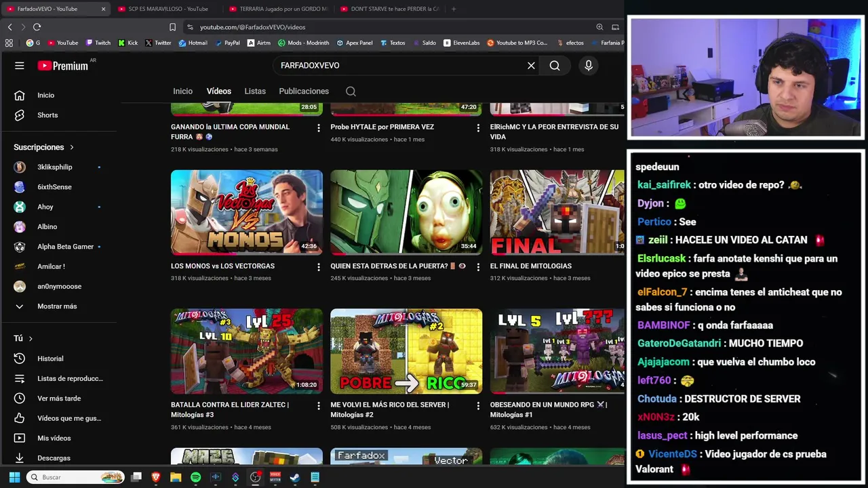Open Brave browser from the taskbar
Screen dimensions: 868x488
[x=156, y=477]
